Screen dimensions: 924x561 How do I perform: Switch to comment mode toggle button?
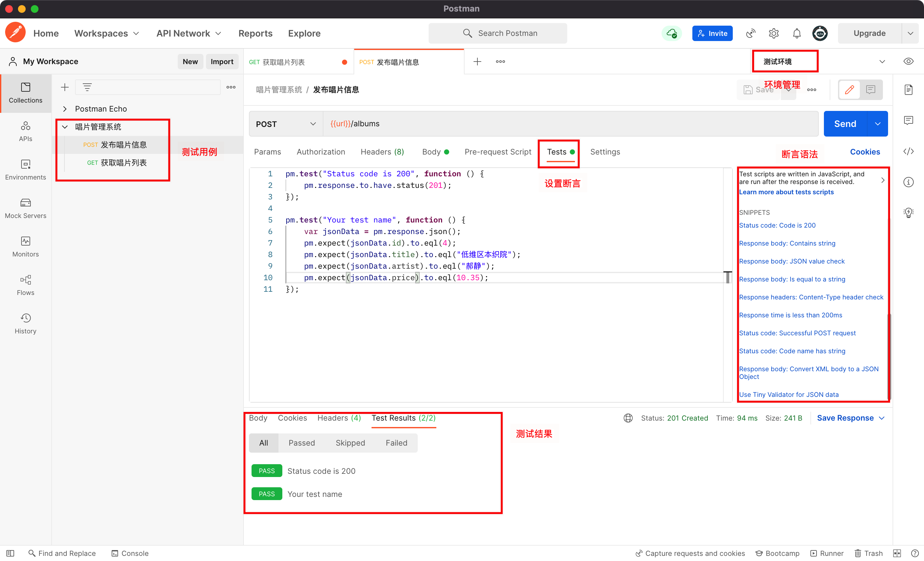click(x=870, y=89)
